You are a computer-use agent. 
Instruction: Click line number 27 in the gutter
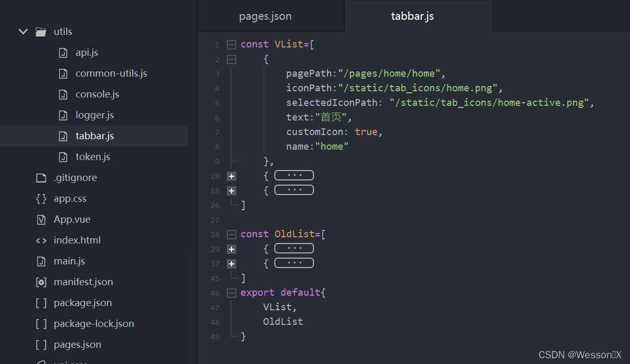click(215, 220)
